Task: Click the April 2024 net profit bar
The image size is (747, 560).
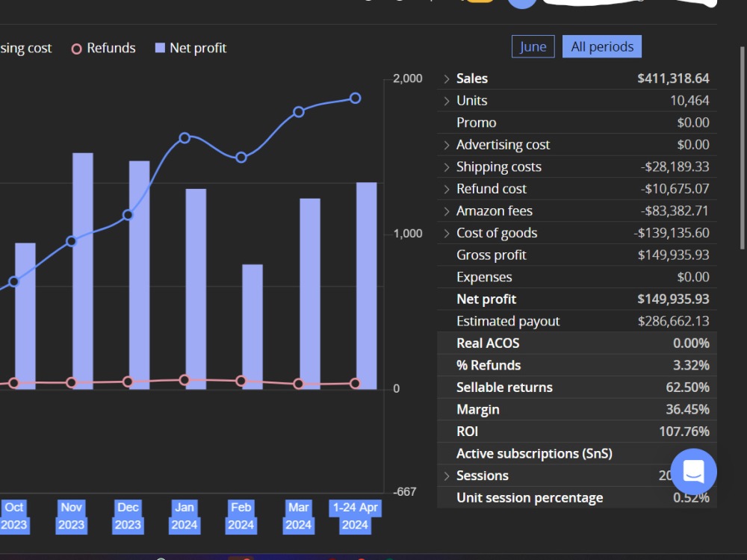Action: coord(366,286)
